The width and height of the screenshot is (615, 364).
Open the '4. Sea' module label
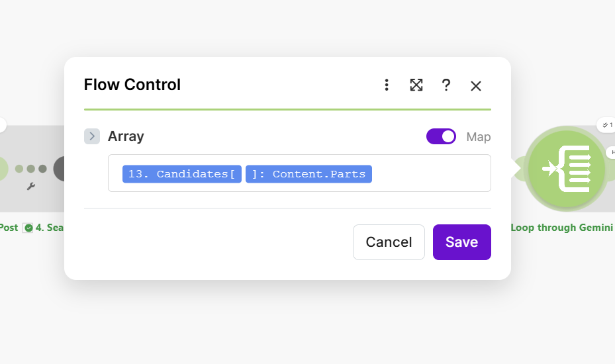[x=50, y=228]
